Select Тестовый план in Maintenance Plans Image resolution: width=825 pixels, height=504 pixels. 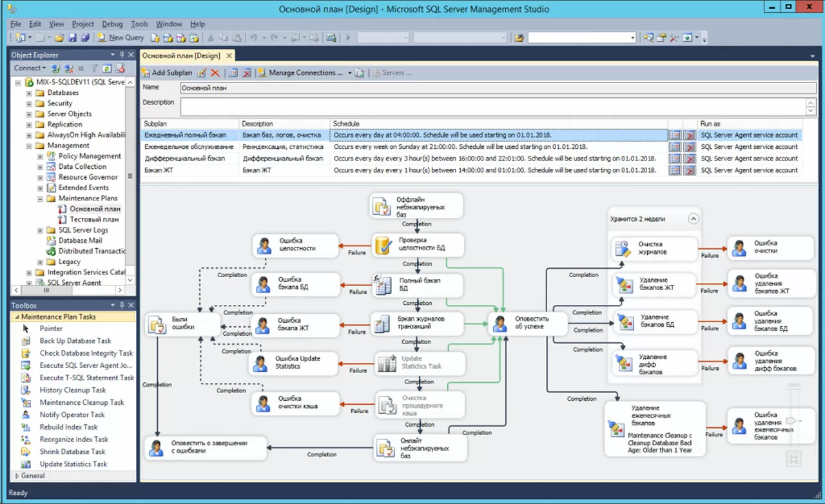point(94,219)
